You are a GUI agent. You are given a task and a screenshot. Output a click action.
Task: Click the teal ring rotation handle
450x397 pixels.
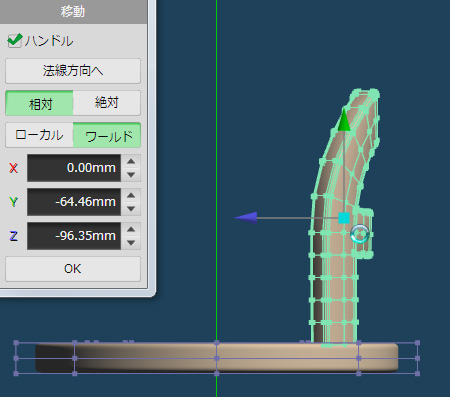pyautogui.click(x=360, y=233)
